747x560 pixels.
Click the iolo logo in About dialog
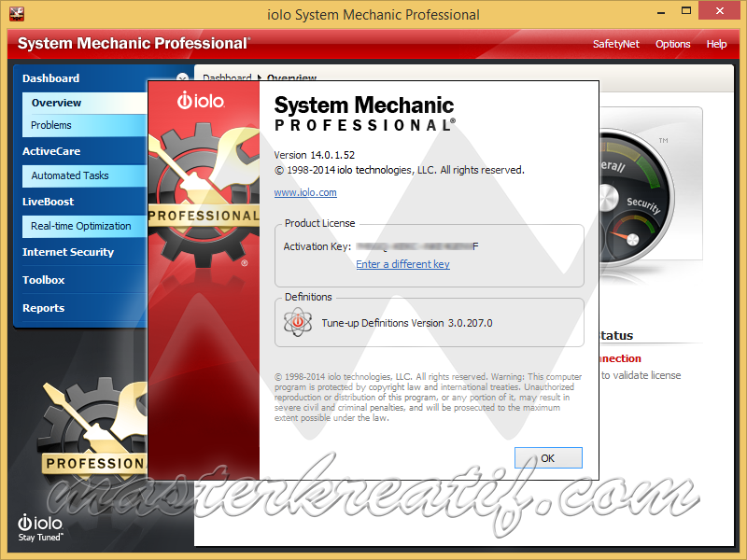point(201,101)
